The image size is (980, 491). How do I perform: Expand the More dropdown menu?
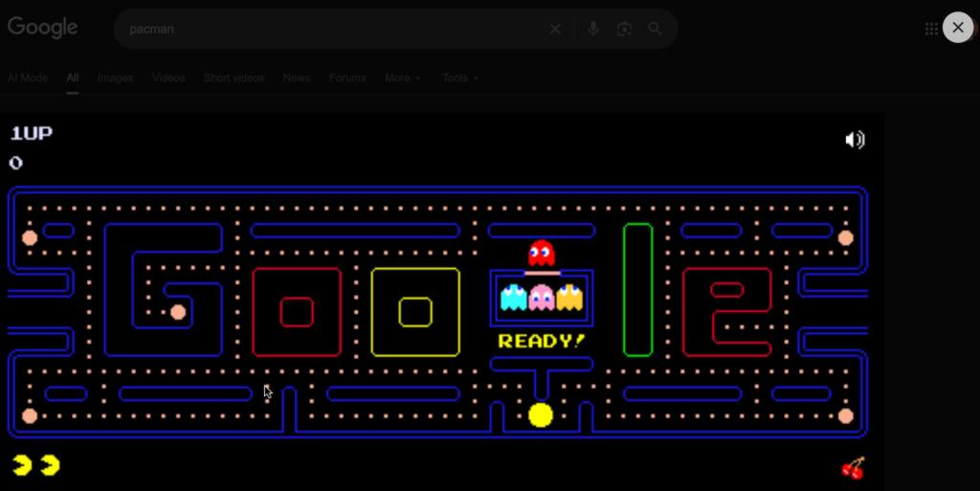coord(402,78)
